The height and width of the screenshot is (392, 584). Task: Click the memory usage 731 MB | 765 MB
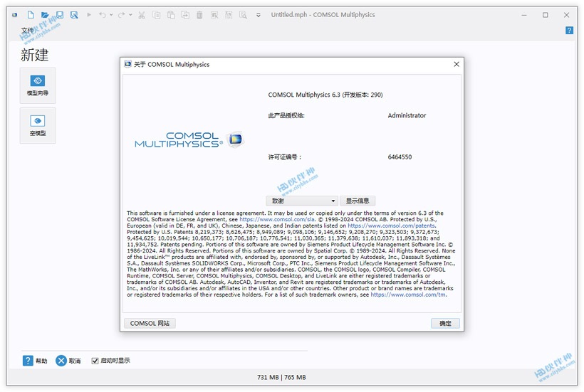281,377
